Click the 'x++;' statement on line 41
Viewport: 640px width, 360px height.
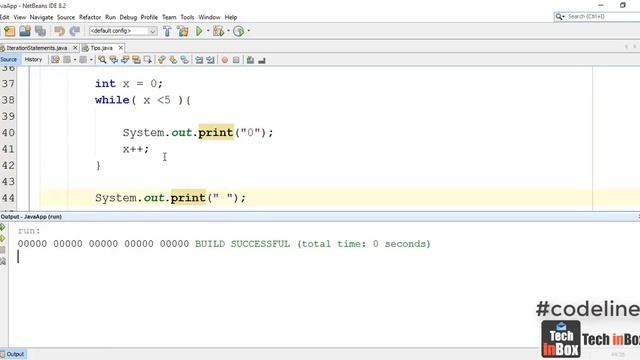click(x=136, y=149)
